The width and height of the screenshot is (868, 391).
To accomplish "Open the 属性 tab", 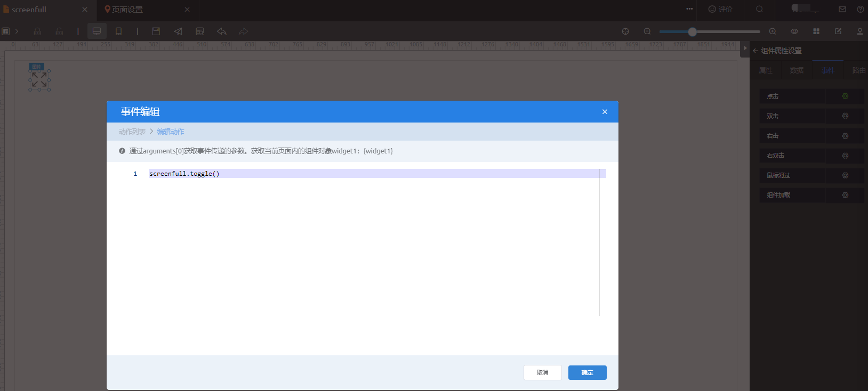I will click(x=766, y=70).
